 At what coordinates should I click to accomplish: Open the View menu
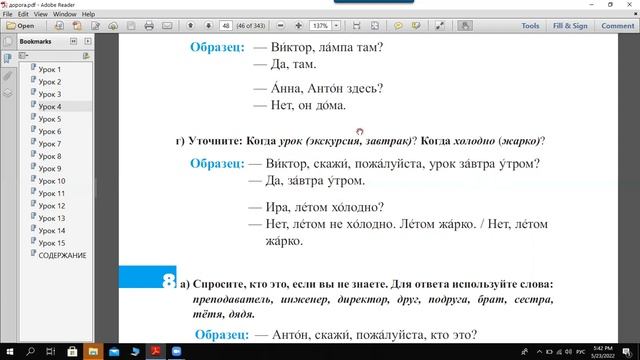click(x=40, y=14)
